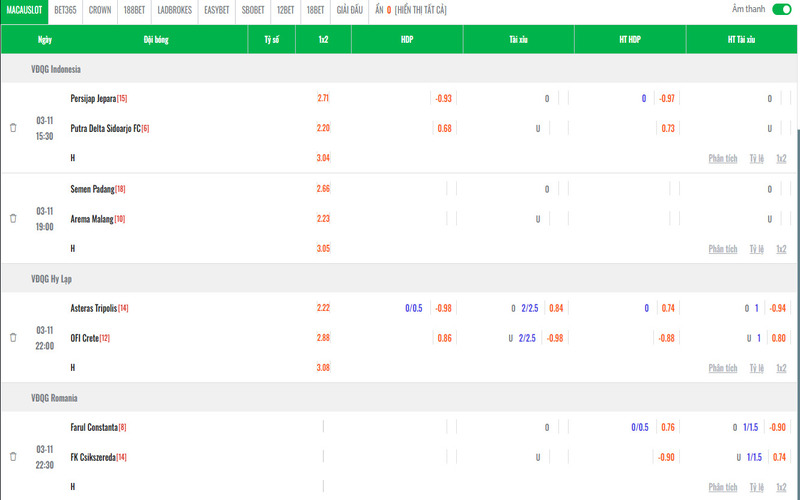800x500 pixels.
Task: Open the CROWN bookmaker tab
Action: [100, 10]
